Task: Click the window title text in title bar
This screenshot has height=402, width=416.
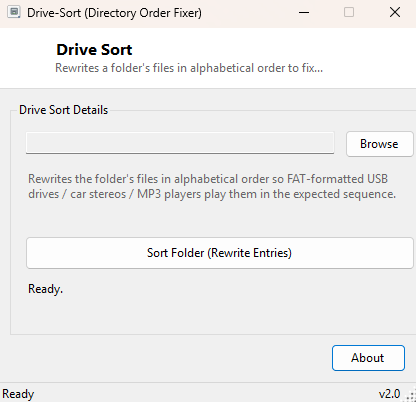Action: (114, 13)
